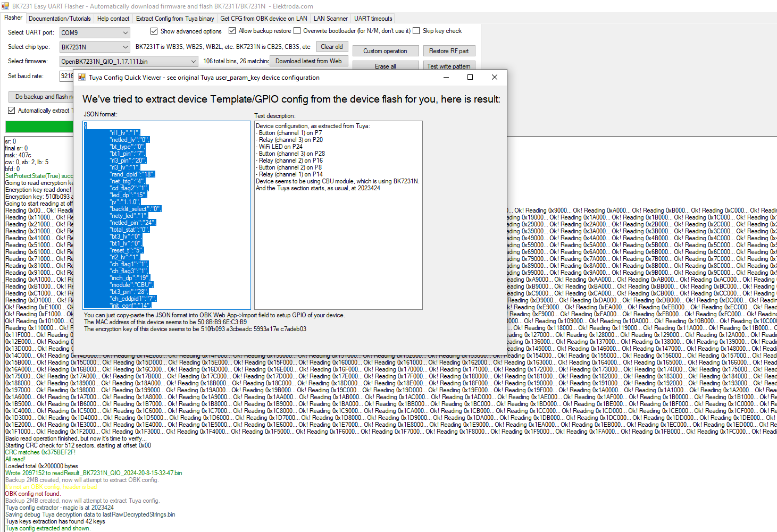Click the Custom operation button
Image resolution: width=777 pixels, height=532 pixels.
click(x=385, y=51)
